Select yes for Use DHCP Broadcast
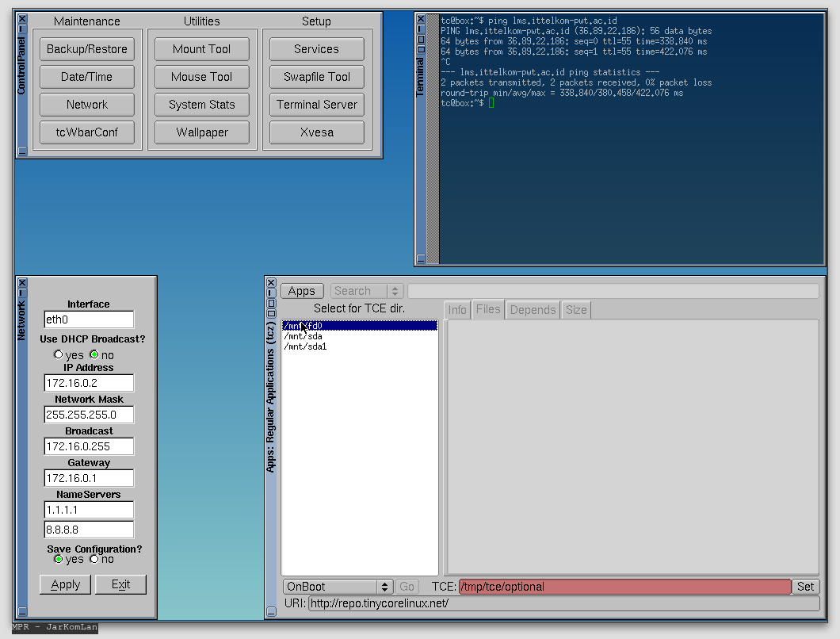This screenshot has width=840, height=639. (58, 354)
